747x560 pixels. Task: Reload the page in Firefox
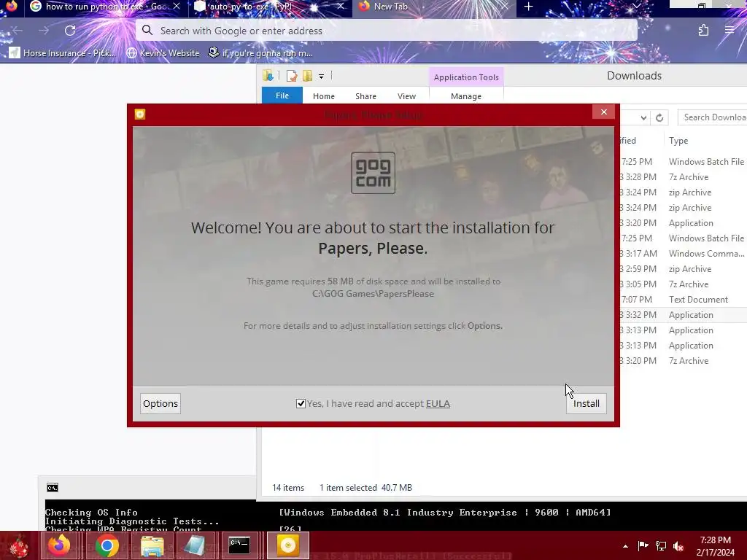tap(70, 31)
